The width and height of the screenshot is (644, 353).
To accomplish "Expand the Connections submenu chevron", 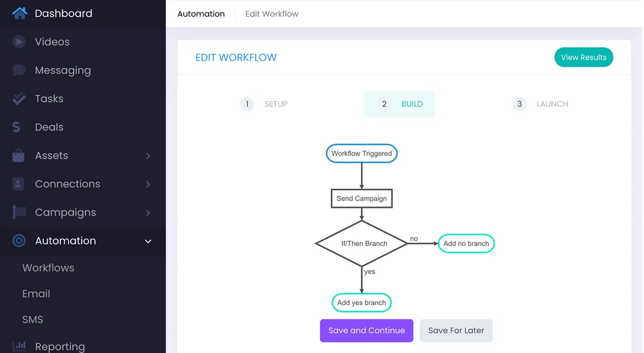I will click(148, 184).
